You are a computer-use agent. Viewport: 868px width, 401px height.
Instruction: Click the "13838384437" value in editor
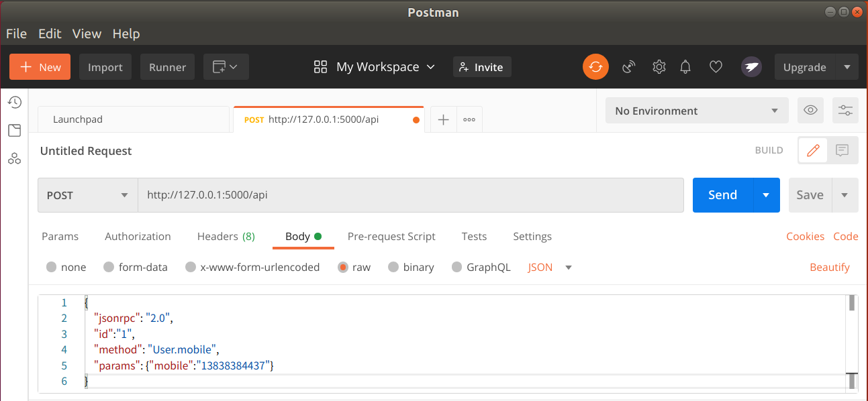coord(233,365)
